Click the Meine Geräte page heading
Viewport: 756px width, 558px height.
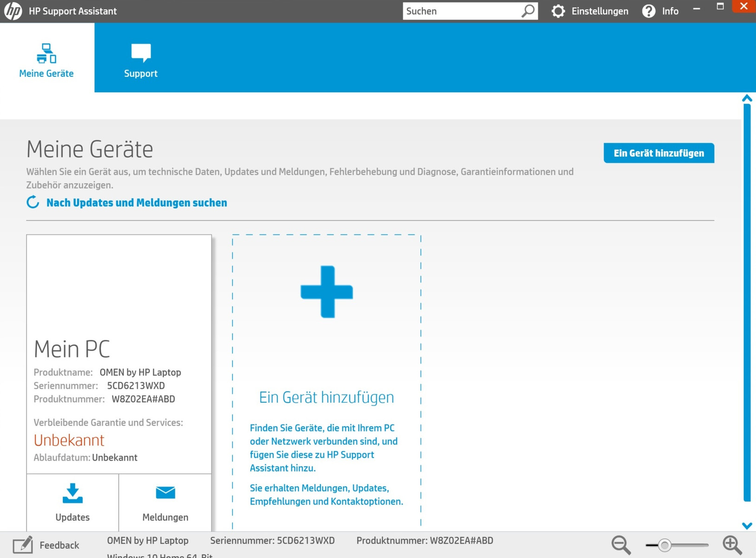(x=90, y=149)
